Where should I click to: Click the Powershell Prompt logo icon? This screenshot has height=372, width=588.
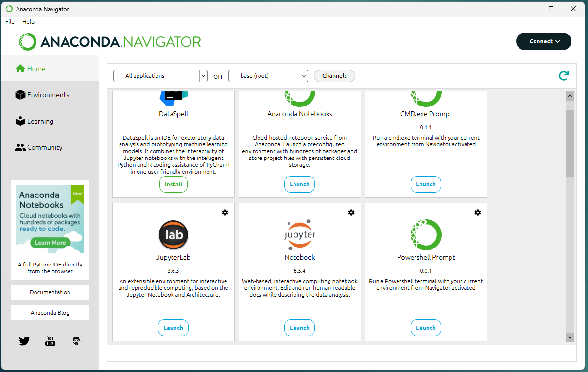click(x=426, y=235)
